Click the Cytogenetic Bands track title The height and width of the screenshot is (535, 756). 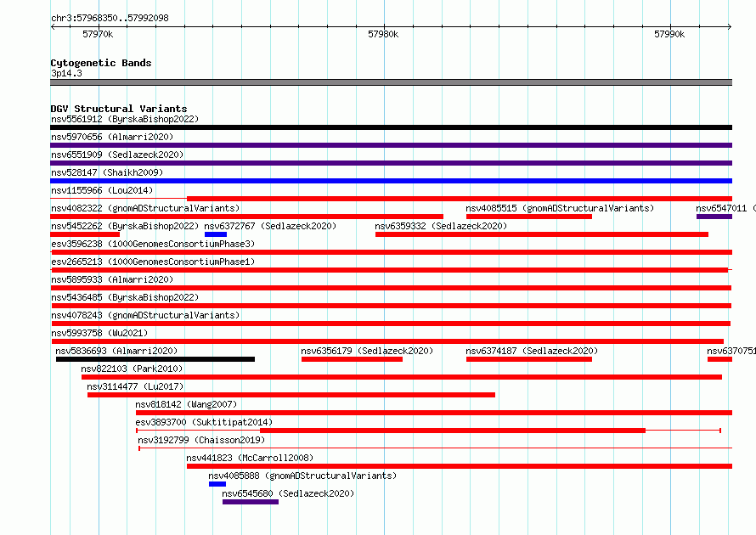pos(101,63)
